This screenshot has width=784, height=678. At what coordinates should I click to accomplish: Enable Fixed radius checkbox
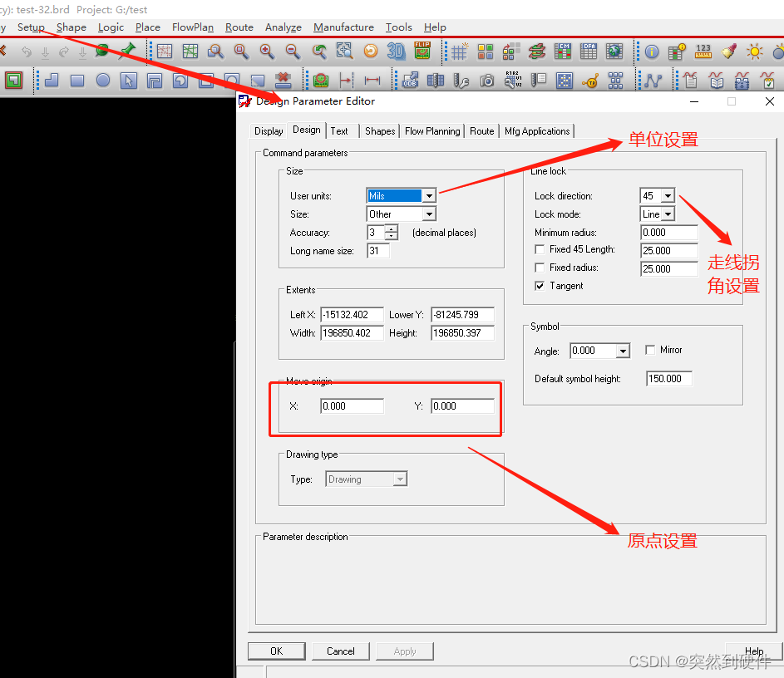(540, 268)
